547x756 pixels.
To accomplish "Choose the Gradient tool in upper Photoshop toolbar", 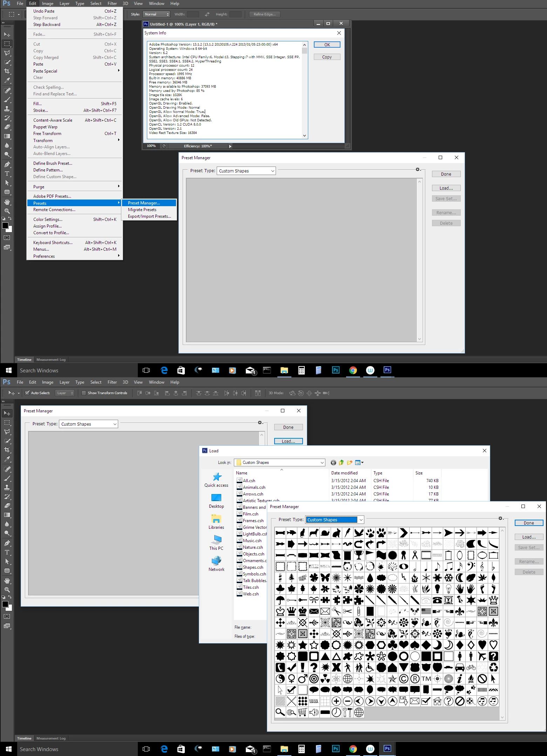I will click(x=7, y=136).
